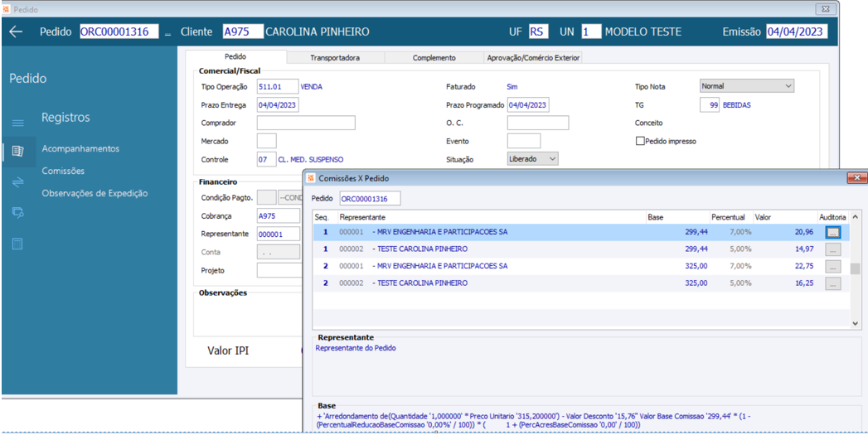Click the Tipo Operação field 511.01
This screenshot has width=868, height=435.
coord(278,87)
